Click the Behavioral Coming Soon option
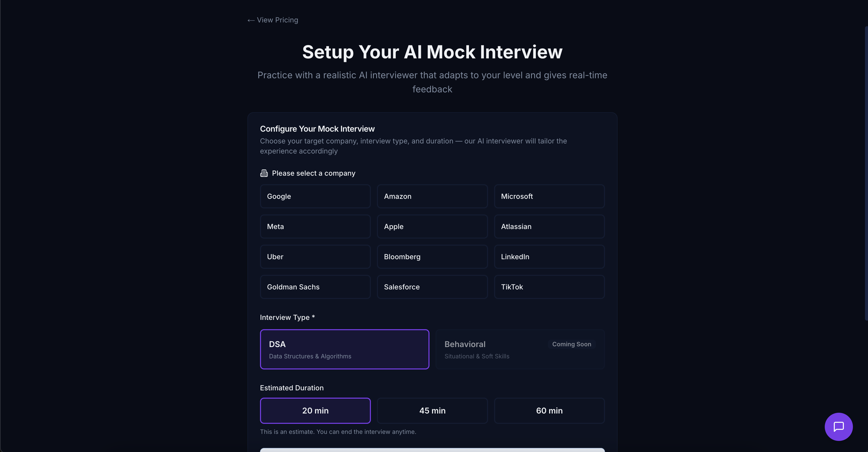Image resolution: width=868 pixels, height=452 pixels. (520, 349)
